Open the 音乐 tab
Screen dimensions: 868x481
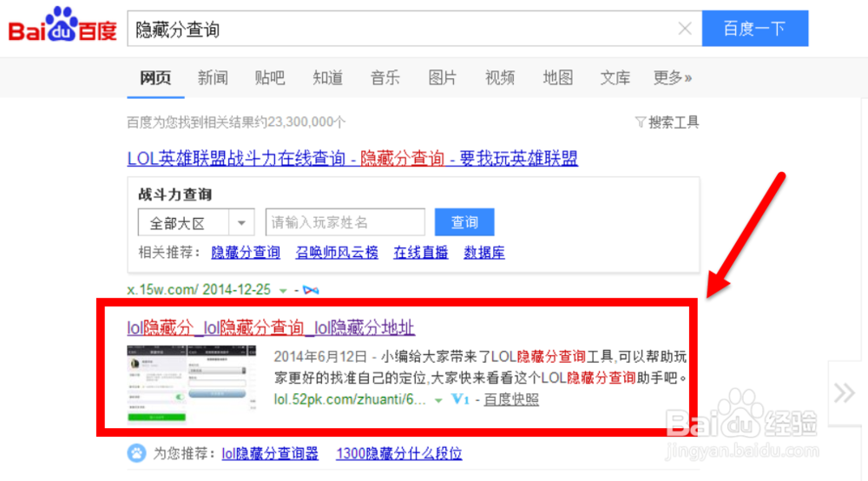click(x=385, y=78)
